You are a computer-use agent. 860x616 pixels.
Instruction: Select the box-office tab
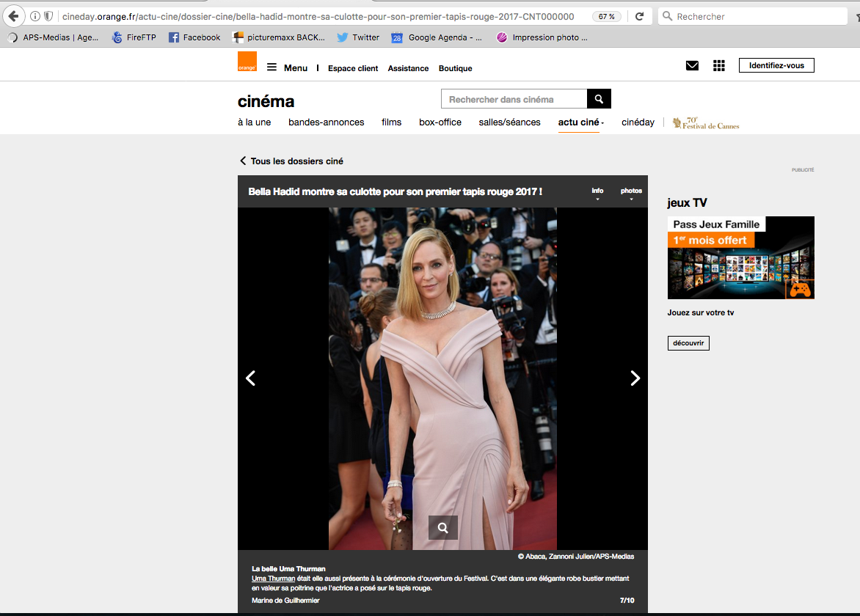pos(440,122)
